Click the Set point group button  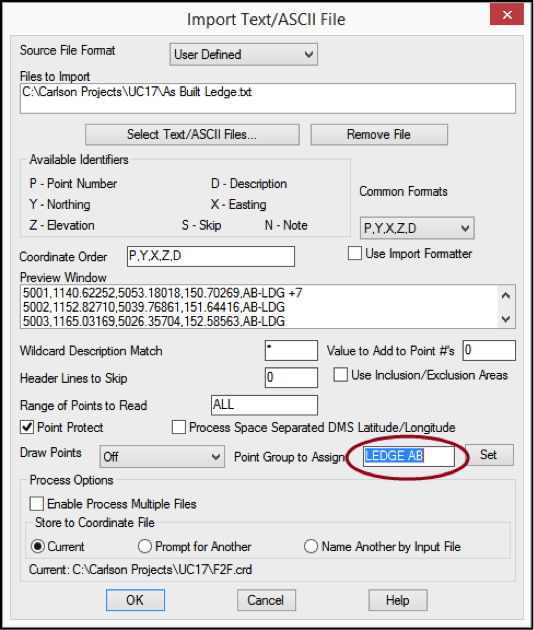pyautogui.click(x=489, y=455)
